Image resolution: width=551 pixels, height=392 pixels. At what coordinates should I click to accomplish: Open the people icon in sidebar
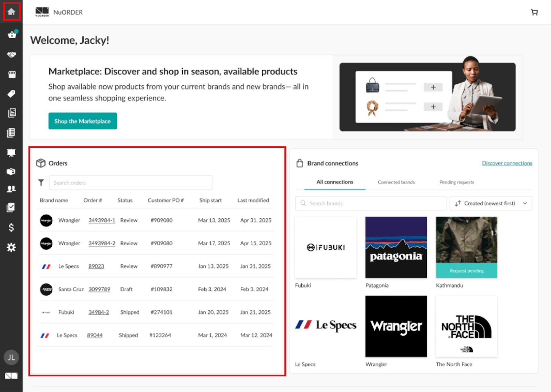coord(11,188)
